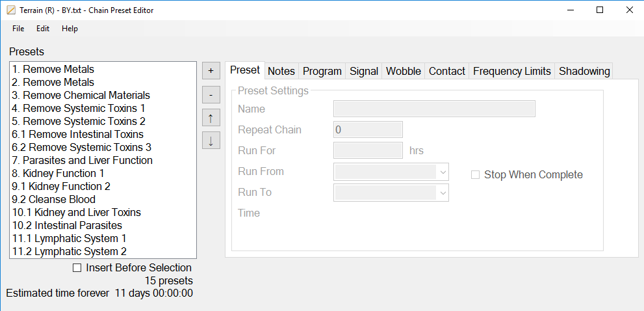Toggle Insert Before Selection checkbox
The image size is (644, 311).
pyautogui.click(x=77, y=267)
